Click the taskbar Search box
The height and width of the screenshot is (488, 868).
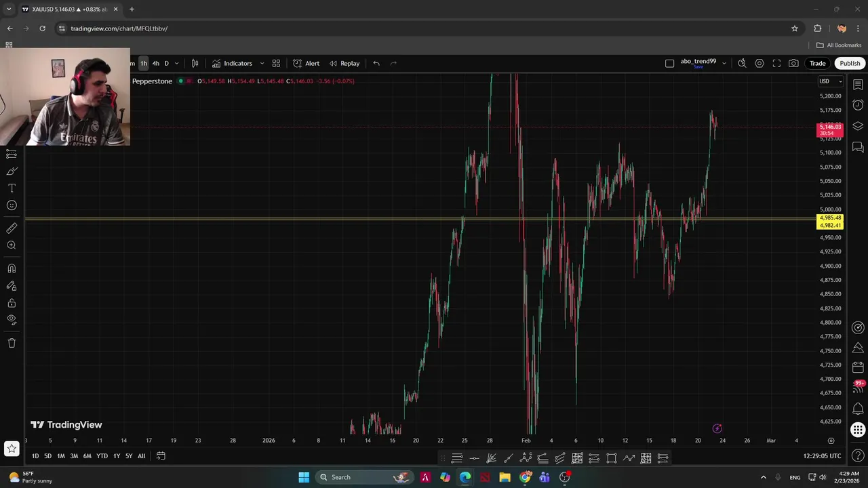coord(364,477)
